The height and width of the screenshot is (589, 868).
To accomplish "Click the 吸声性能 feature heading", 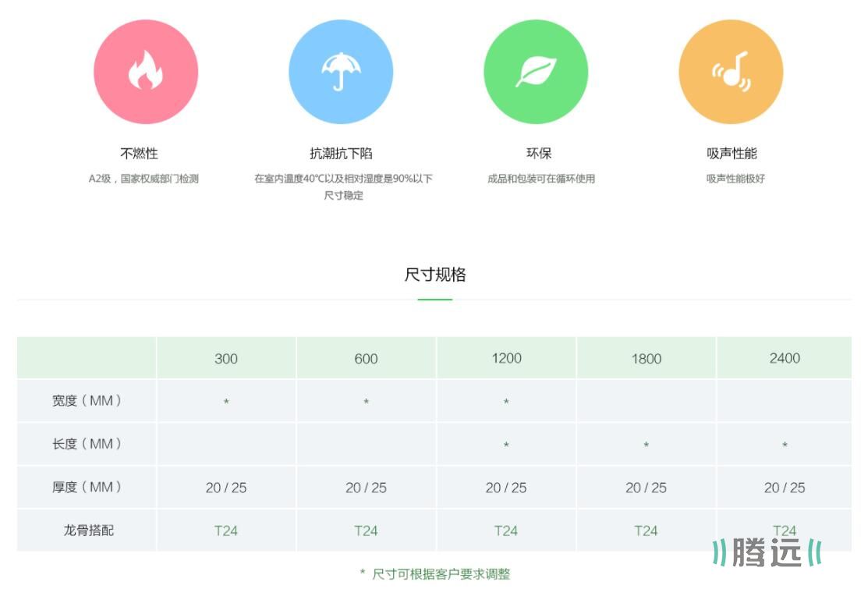I will pos(732,153).
